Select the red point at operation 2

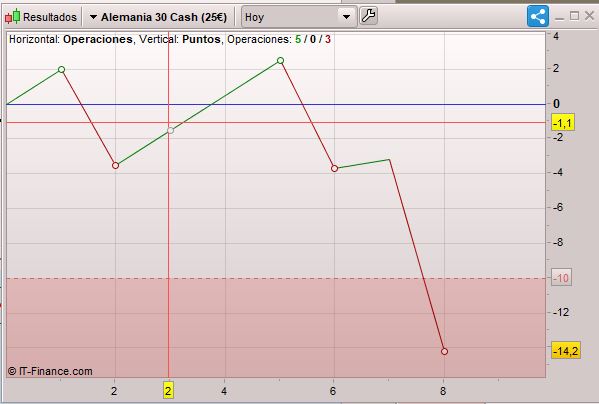(x=115, y=165)
